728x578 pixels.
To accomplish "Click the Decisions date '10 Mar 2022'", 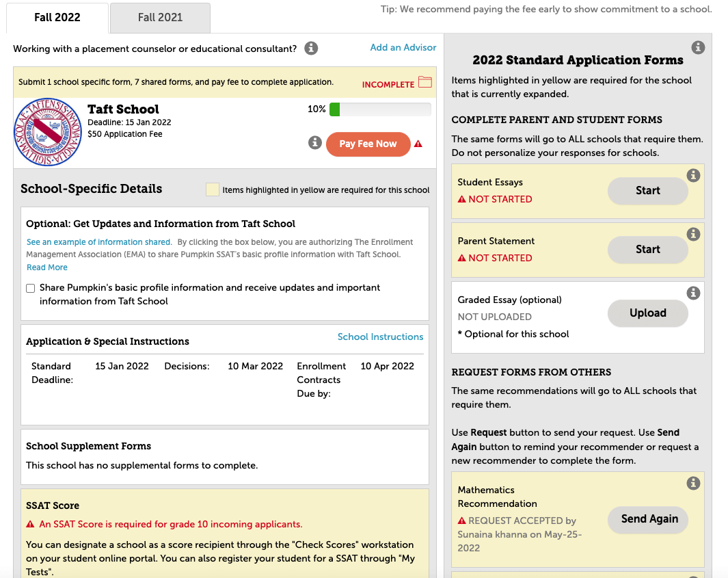I will point(256,366).
